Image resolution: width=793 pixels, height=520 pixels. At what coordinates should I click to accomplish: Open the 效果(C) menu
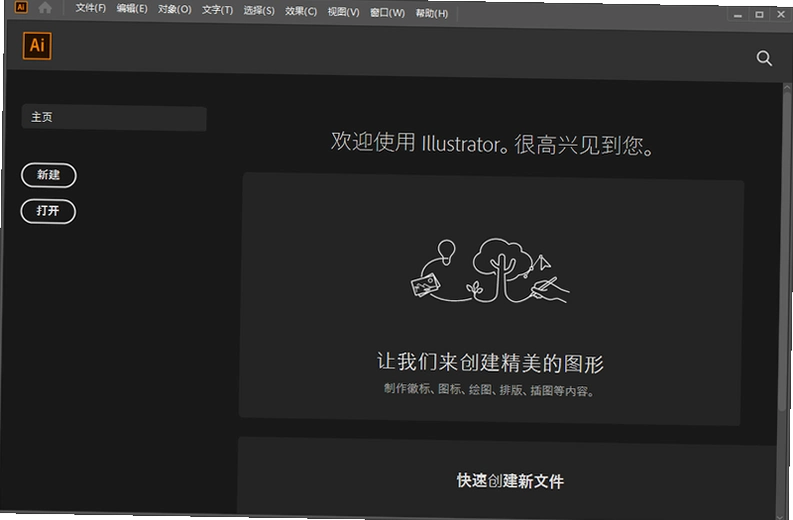301,11
